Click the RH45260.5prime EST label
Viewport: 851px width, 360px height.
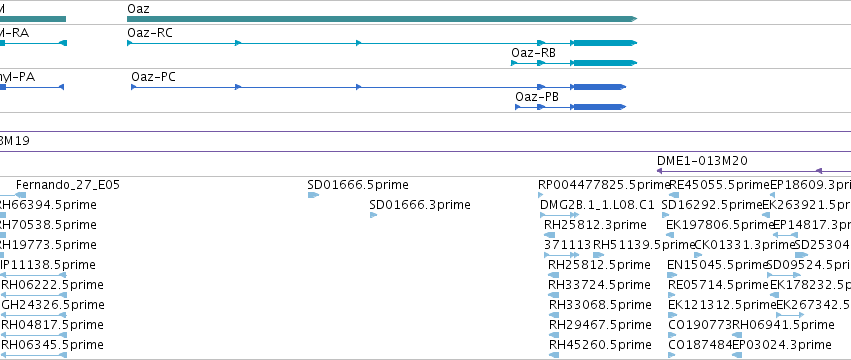click(600, 344)
